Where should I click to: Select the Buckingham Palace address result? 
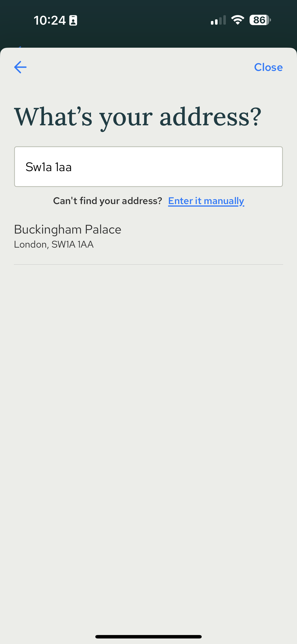point(148,236)
